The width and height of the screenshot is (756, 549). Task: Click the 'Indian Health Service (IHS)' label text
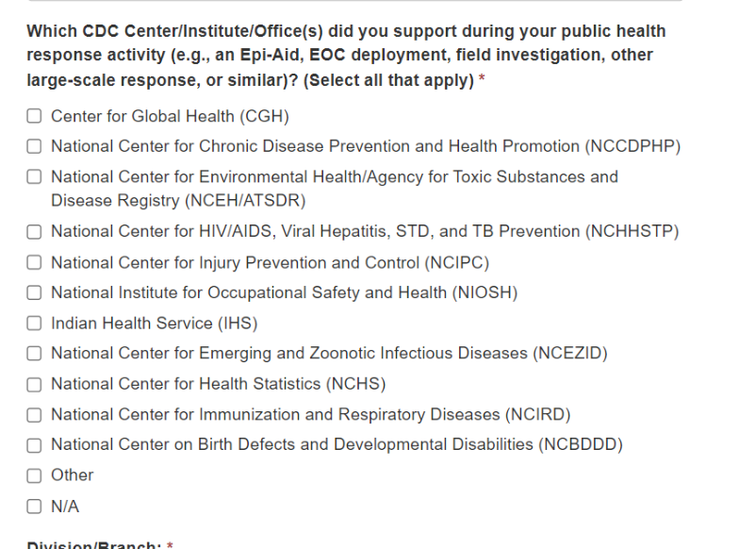click(x=155, y=324)
